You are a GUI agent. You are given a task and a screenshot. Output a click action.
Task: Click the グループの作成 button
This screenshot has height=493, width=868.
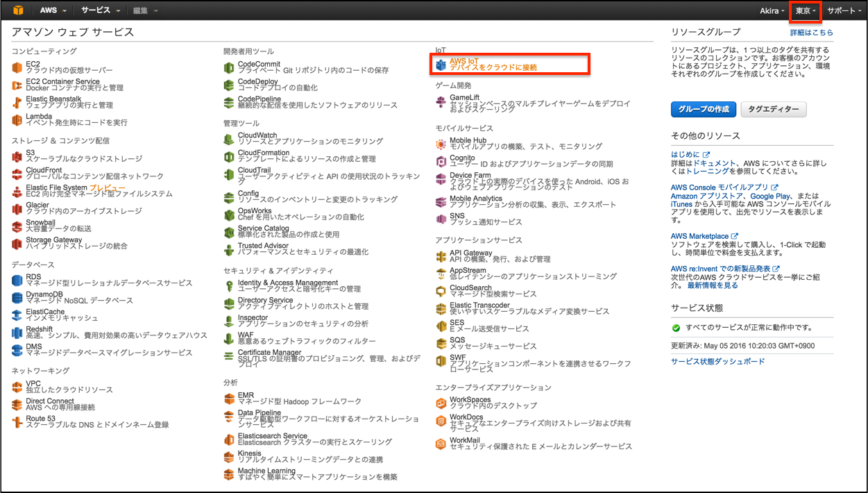tap(704, 110)
